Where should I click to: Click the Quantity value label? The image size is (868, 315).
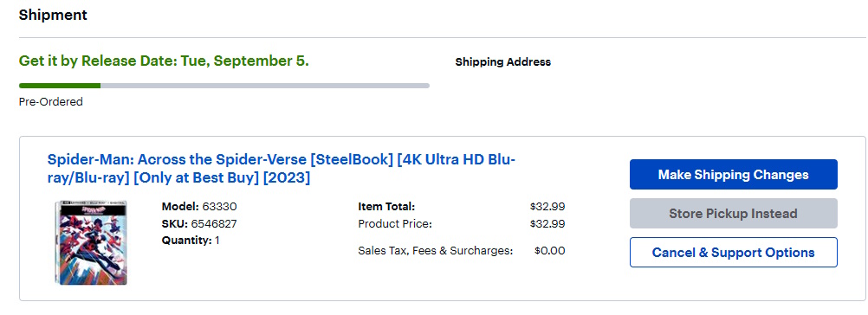191,241
